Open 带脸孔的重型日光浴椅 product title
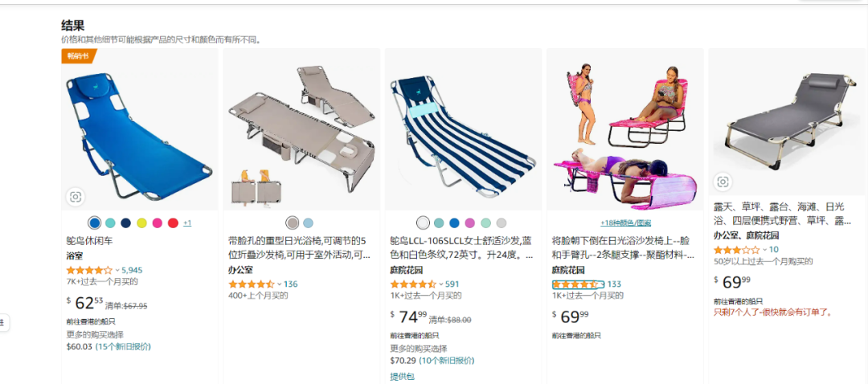Image resolution: width=868 pixels, height=384 pixels. pyautogui.click(x=298, y=248)
